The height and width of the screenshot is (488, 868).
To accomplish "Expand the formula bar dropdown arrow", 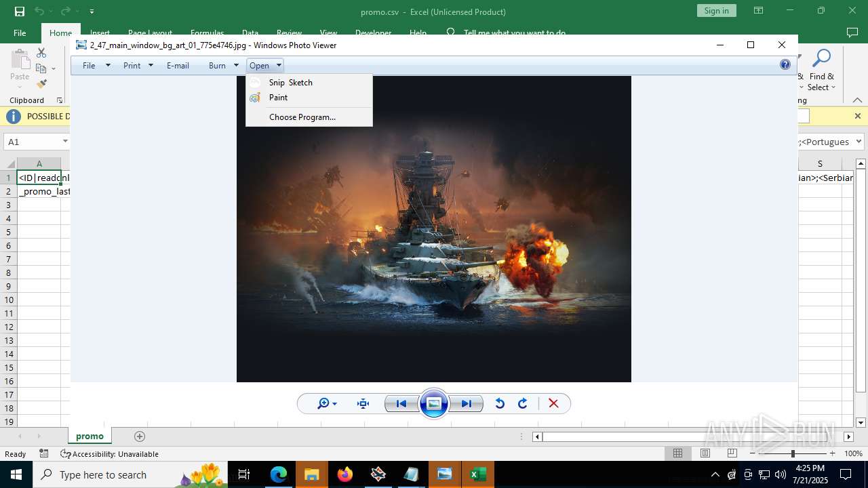I will click(859, 142).
